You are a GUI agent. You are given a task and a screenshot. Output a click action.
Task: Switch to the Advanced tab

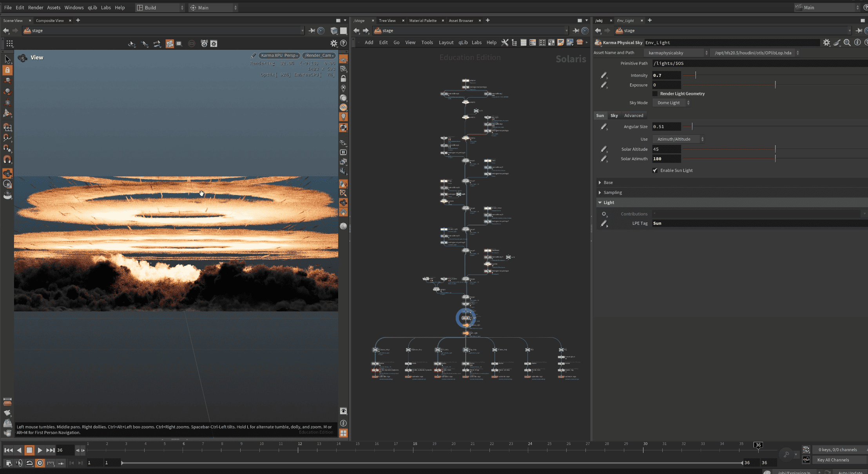click(634, 116)
